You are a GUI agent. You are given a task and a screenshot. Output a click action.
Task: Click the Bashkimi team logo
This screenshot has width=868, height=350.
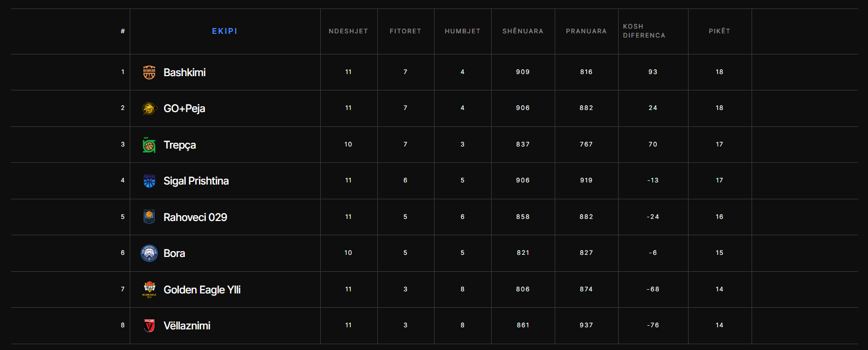click(149, 72)
